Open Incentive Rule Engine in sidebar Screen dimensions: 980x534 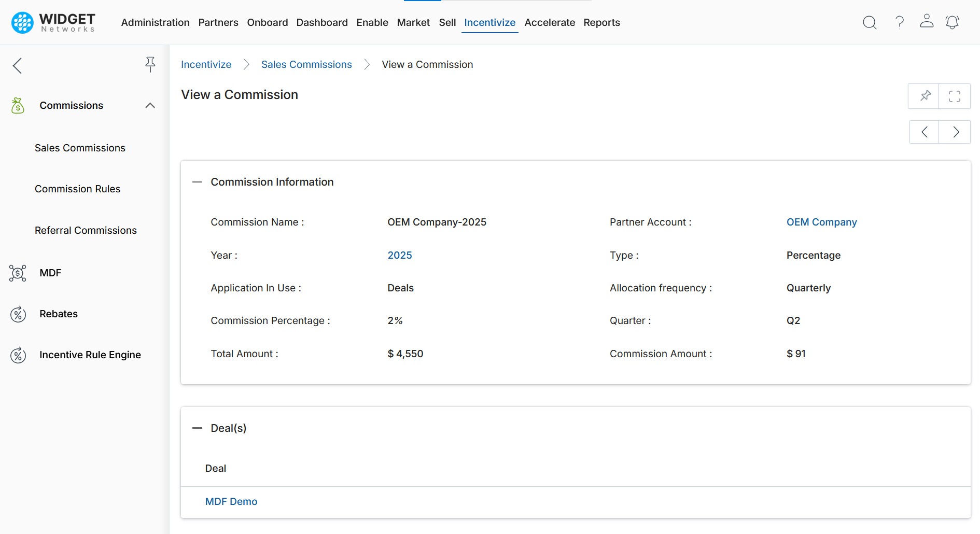pyautogui.click(x=90, y=355)
